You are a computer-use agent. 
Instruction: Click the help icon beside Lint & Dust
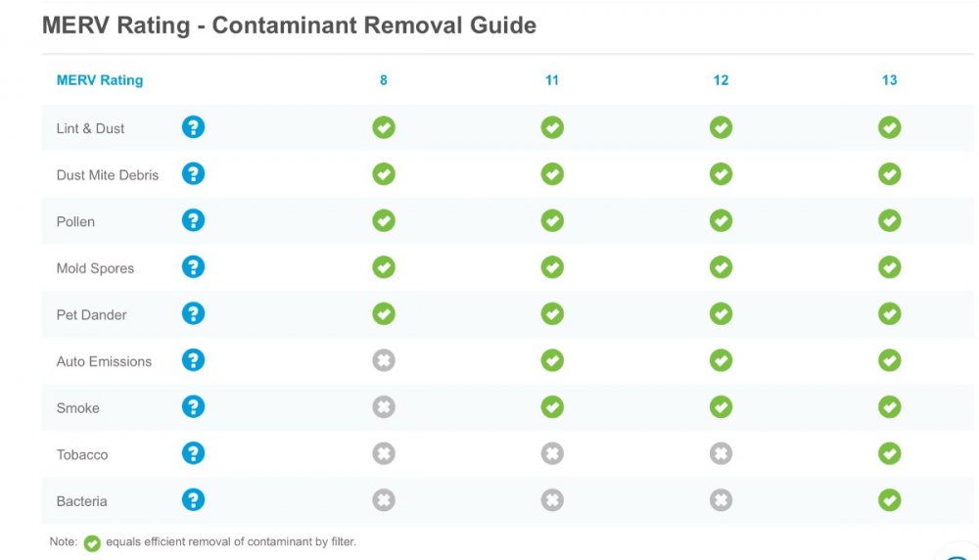[194, 127]
